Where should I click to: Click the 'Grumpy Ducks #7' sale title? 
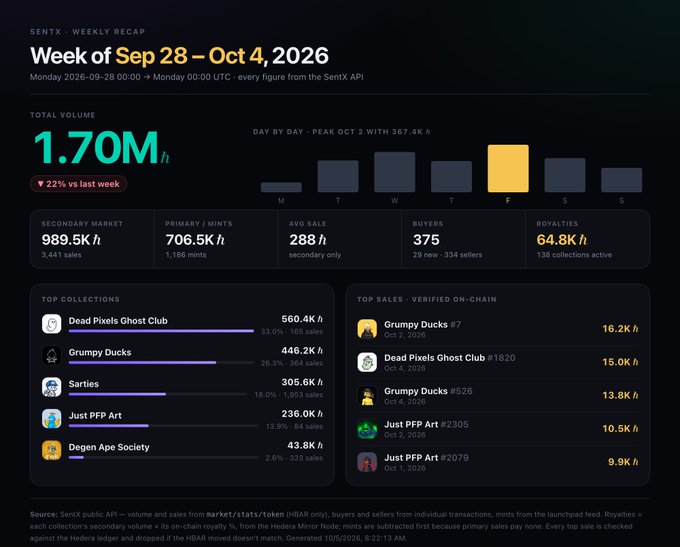click(422, 324)
